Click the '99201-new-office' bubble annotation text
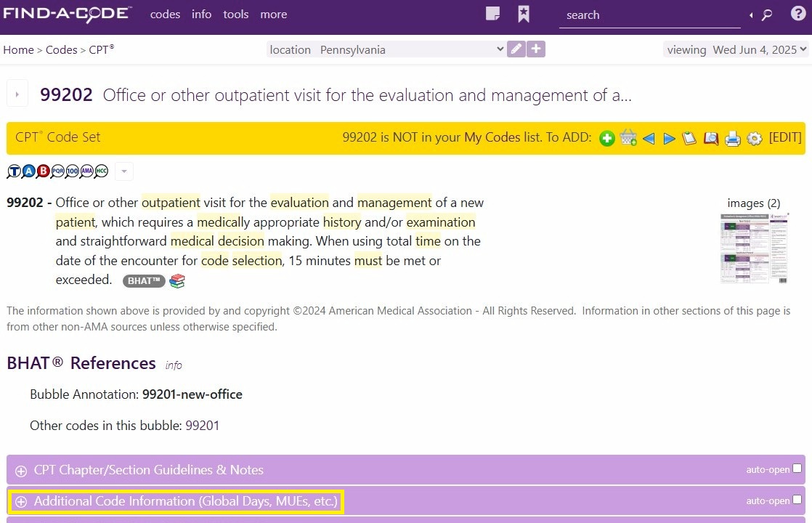This screenshot has width=812, height=523. point(192,394)
